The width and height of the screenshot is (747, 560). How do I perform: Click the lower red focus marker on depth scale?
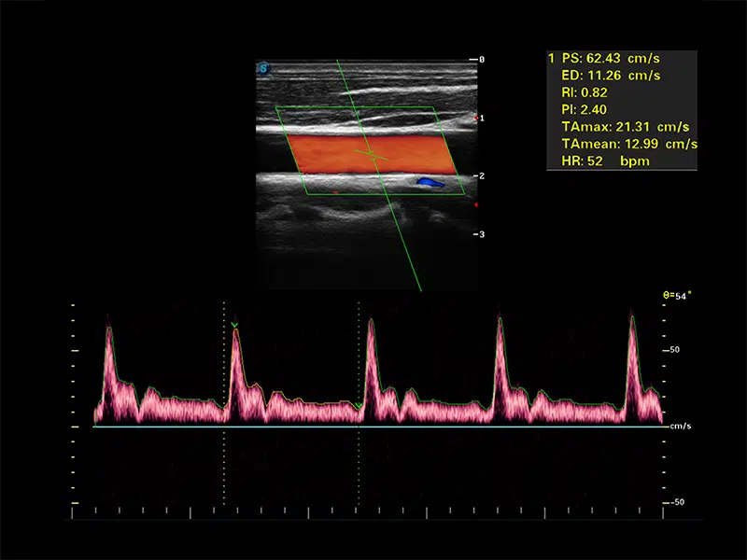click(475, 204)
